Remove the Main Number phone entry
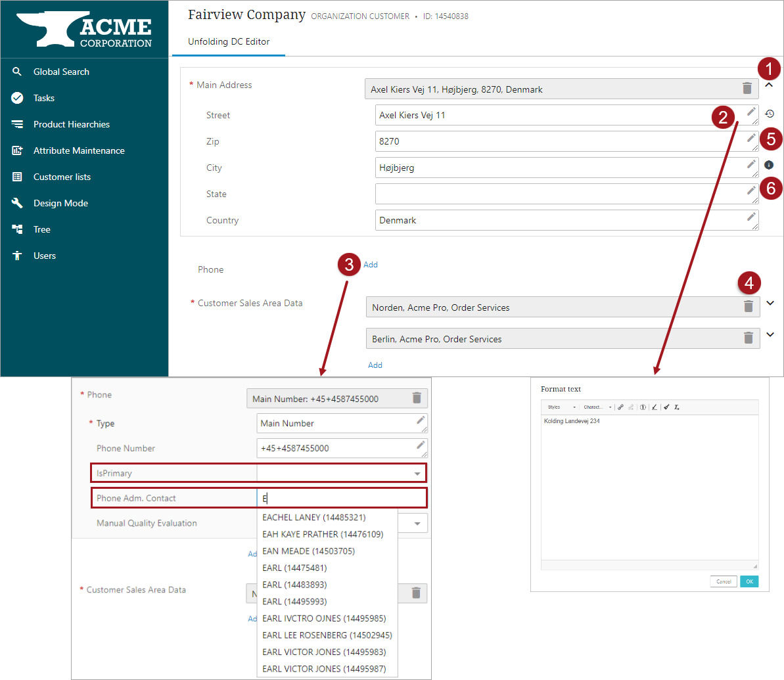The height and width of the screenshot is (680, 784). coord(417,398)
